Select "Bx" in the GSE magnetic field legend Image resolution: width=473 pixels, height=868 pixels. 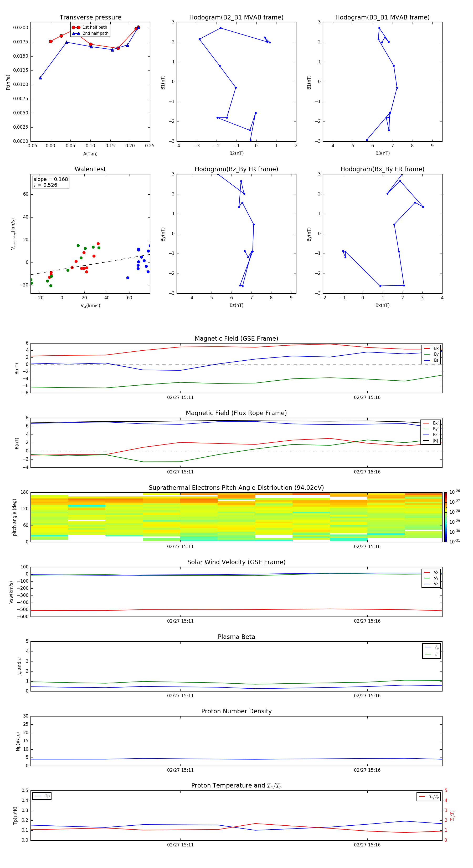(431, 349)
